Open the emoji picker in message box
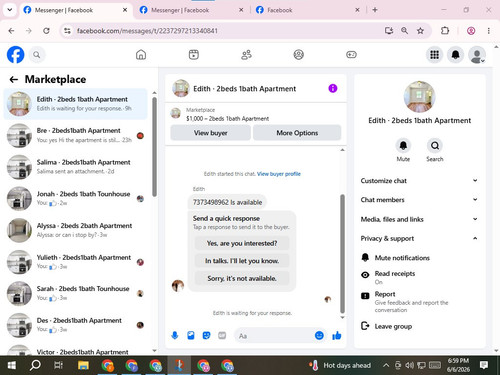 319,335
